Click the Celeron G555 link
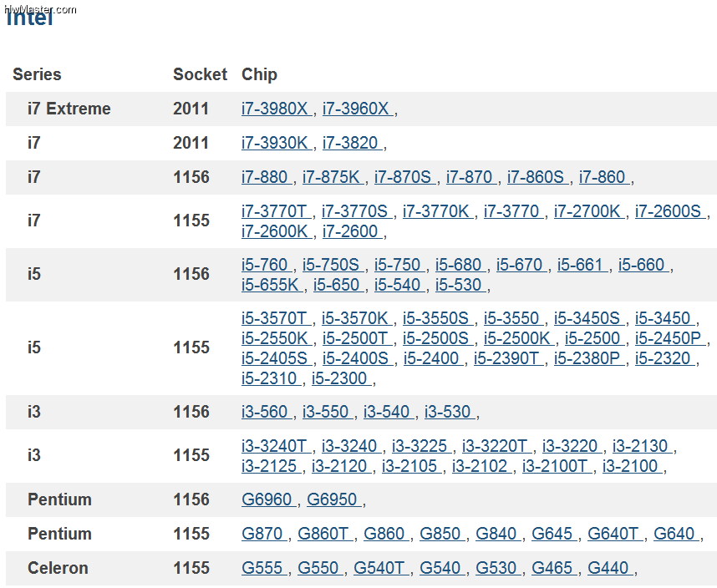This screenshot has width=717, height=588. click(x=264, y=568)
